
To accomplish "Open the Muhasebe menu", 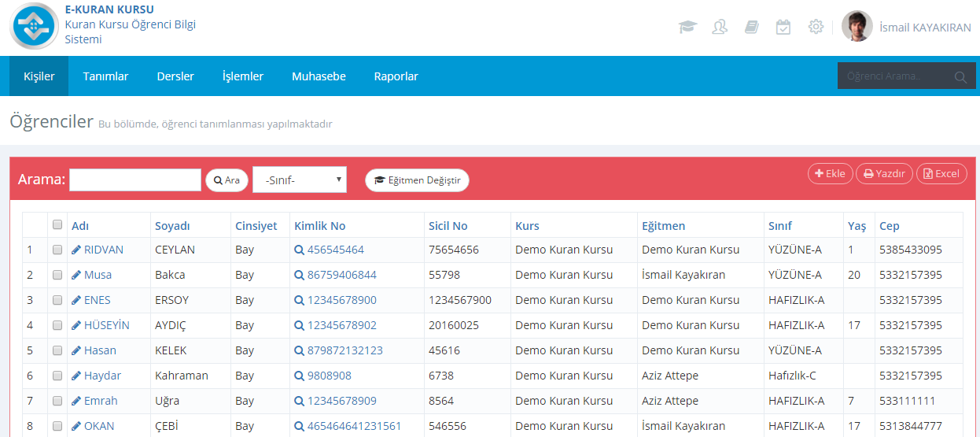I will coord(319,76).
